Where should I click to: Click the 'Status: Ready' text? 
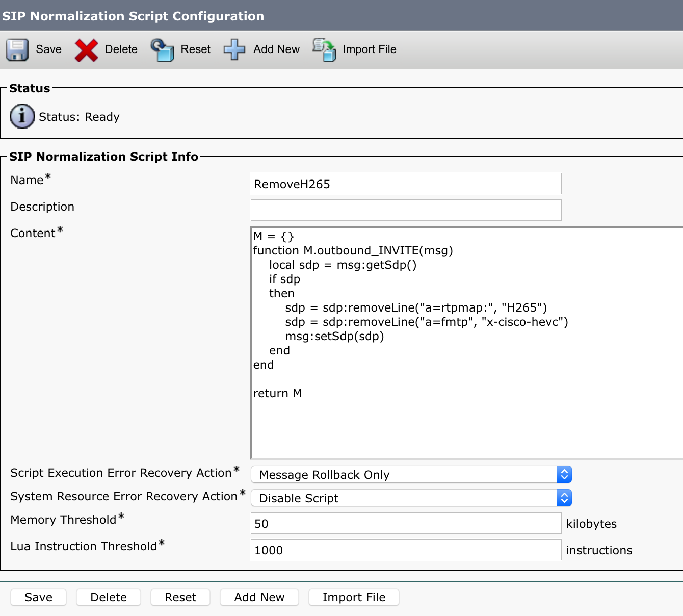point(79,117)
